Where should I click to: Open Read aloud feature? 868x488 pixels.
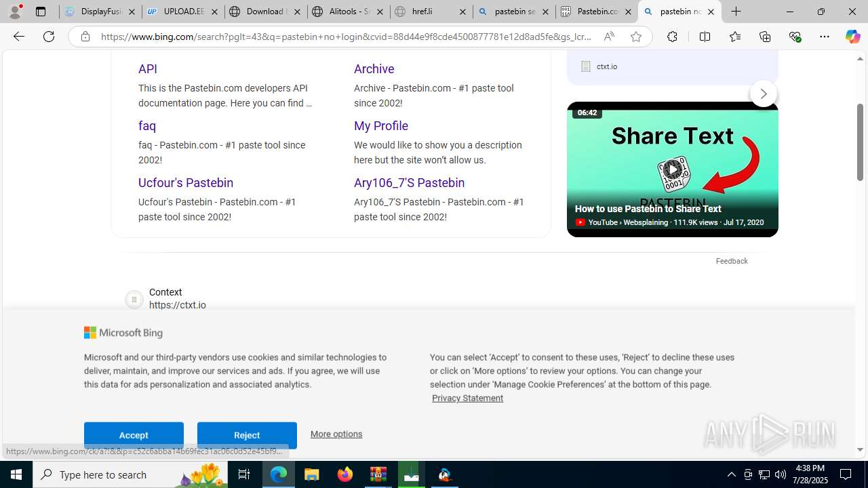(609, 37)
